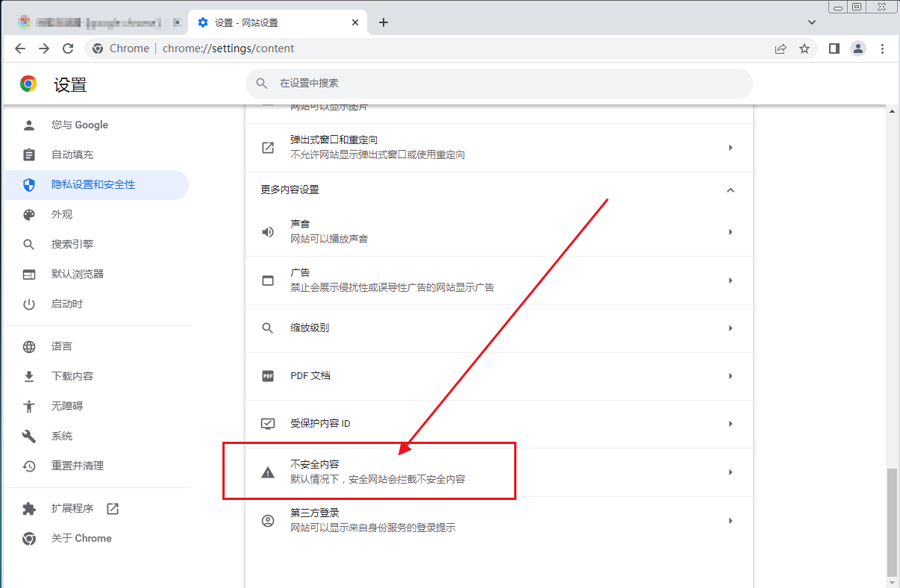Screen dimensions: 900x588
Task: Click the arrow on 声音 row
Action: [x=731, y=232]
